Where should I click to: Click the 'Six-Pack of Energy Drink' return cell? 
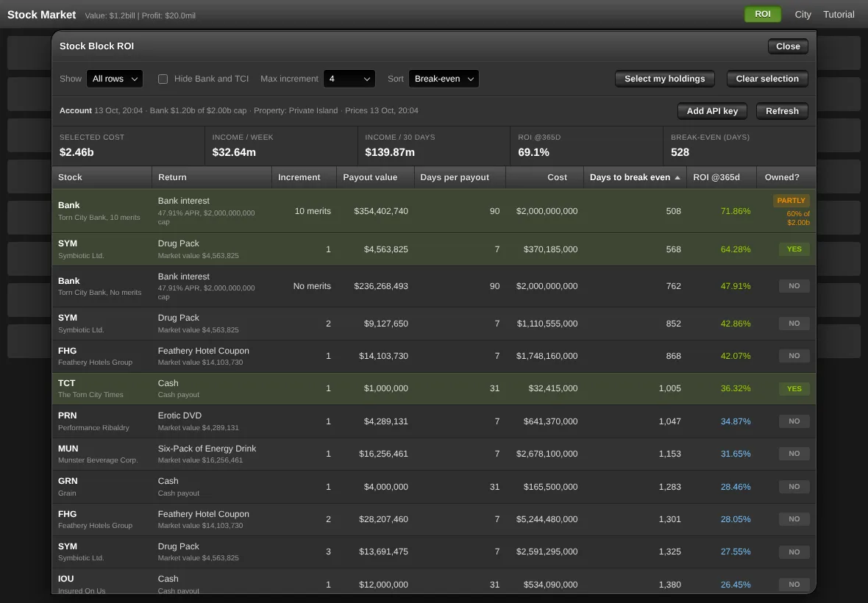point(211,454)
